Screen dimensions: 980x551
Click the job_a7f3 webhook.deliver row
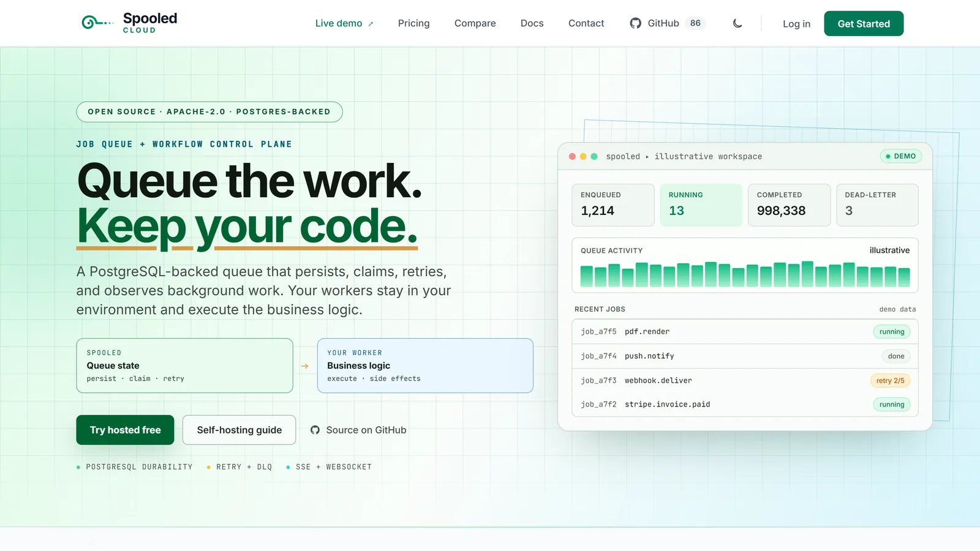[x=745, y=380]
